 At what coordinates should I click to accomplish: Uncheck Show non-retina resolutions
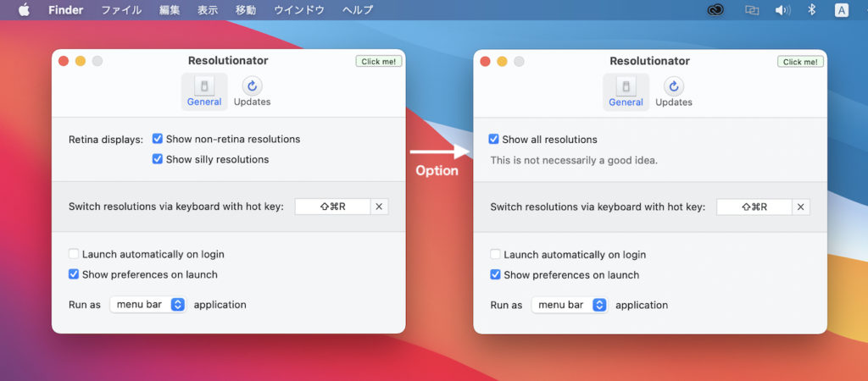click(x=158, y=139)
